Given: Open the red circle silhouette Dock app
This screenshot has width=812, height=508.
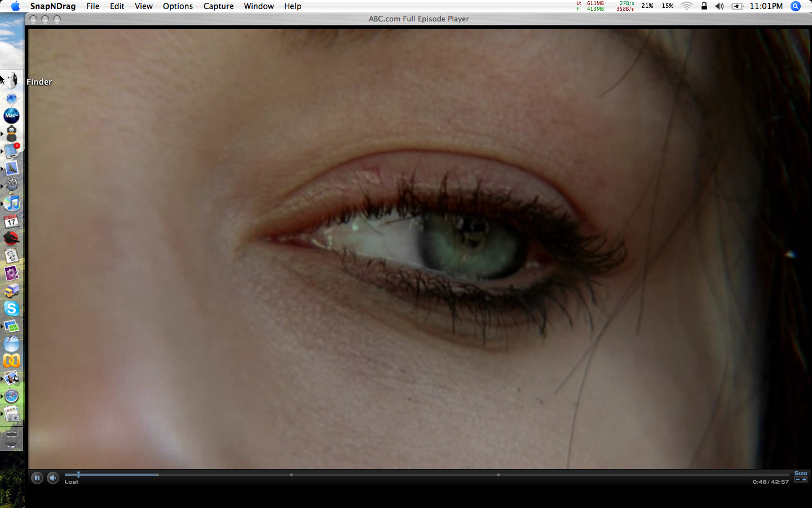Looking at the screenshot, I should (12, 238).
